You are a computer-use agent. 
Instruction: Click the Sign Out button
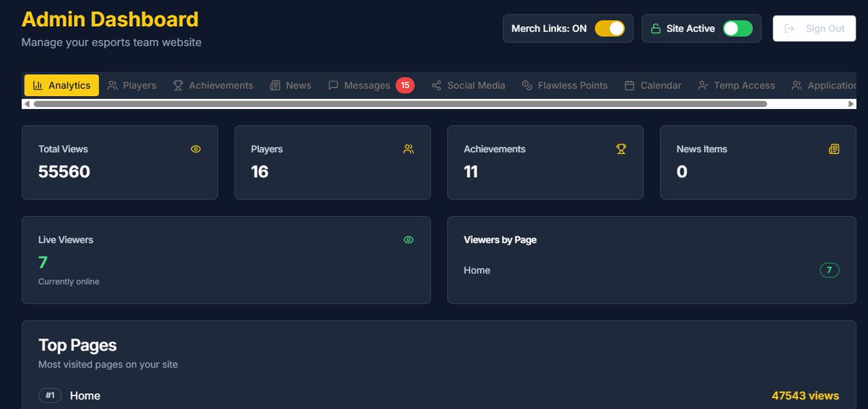pos(814,29)
